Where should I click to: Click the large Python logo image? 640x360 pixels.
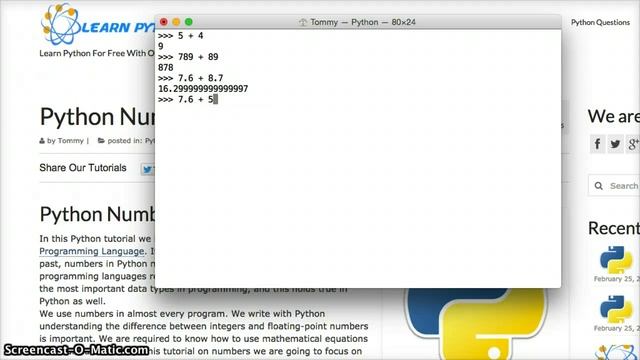476,324
